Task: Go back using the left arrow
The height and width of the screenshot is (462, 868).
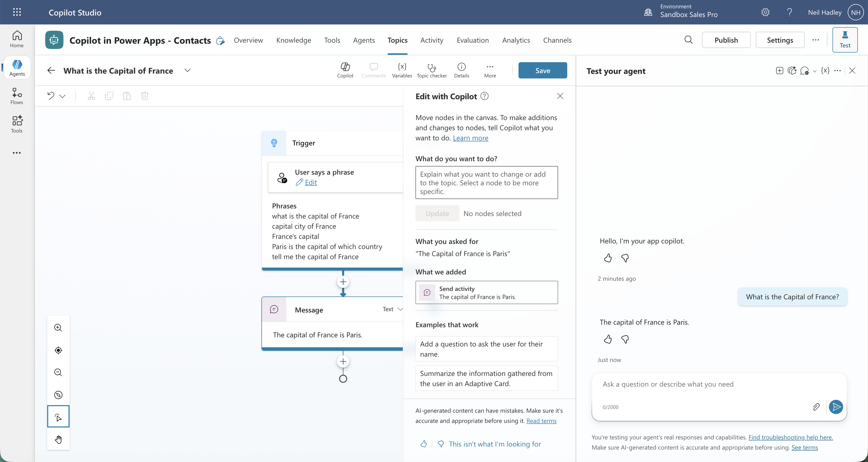Action: pos(51,70)
